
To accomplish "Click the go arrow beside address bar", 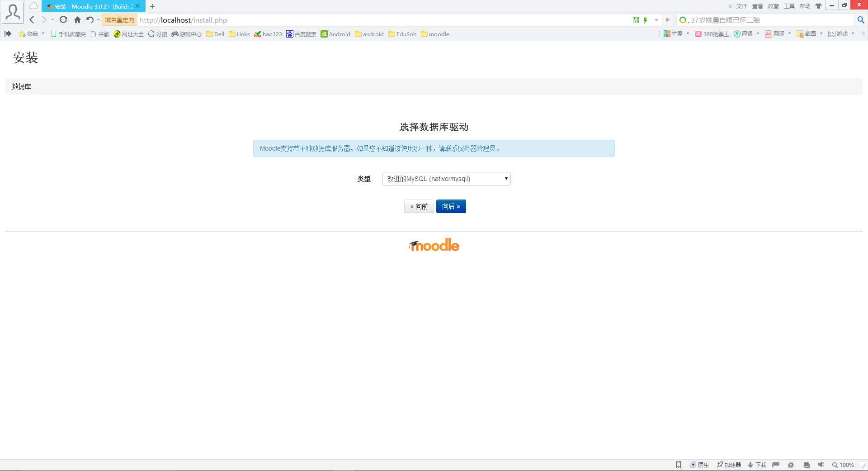I will coord(668,20).
